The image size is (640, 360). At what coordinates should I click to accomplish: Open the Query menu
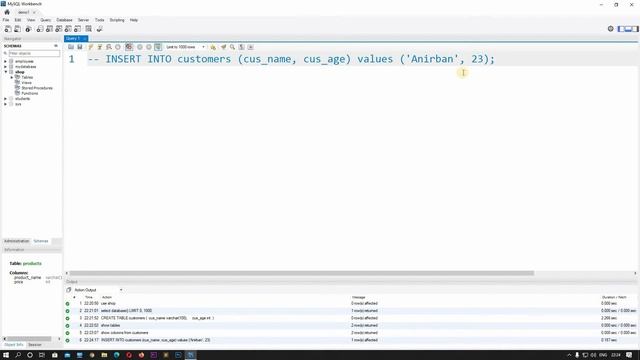tap(45, 20)
